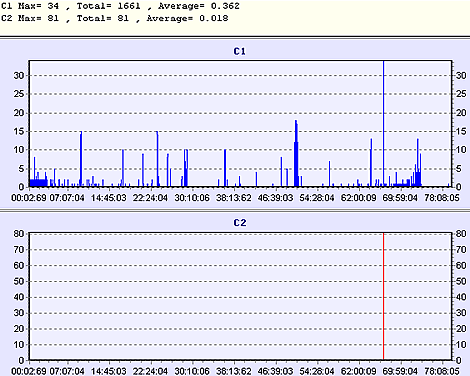Click right axis value 40 on C2 chart
This screenshot has height=376, width=470.
click(461, 297)
